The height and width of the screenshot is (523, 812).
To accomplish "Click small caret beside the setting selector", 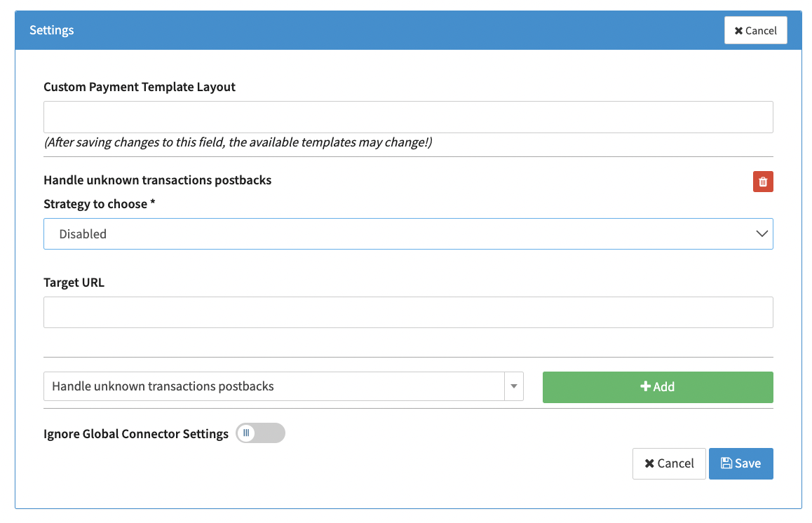I will pyautogui.click(x=514, y=386).
